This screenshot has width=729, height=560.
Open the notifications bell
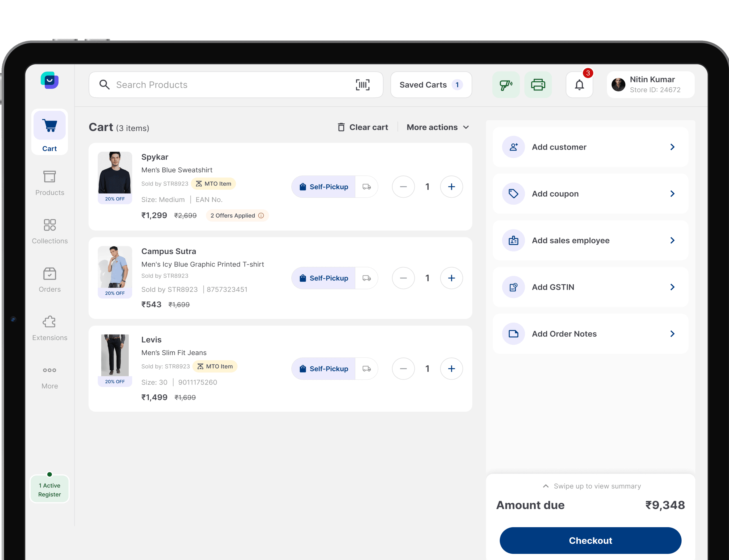[x=579, y=85]
